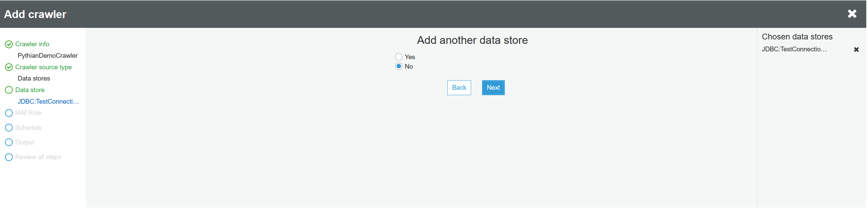Click the Data store step circle icon

pos(9,90)
